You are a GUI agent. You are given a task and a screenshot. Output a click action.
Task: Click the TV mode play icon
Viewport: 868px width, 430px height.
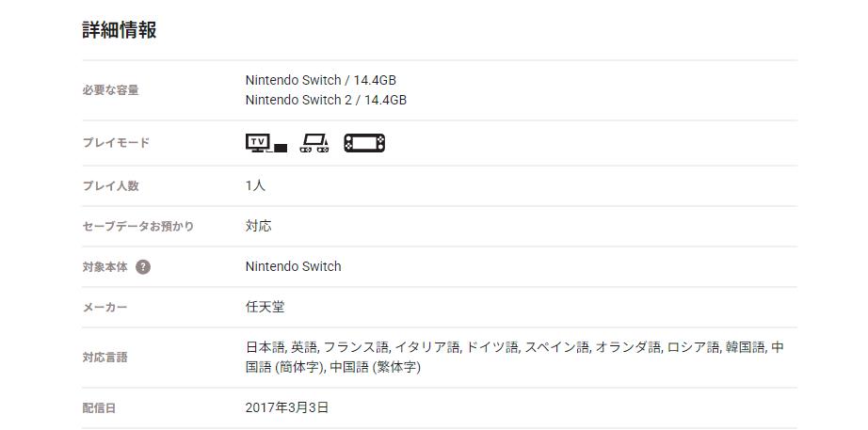(265, 143)
